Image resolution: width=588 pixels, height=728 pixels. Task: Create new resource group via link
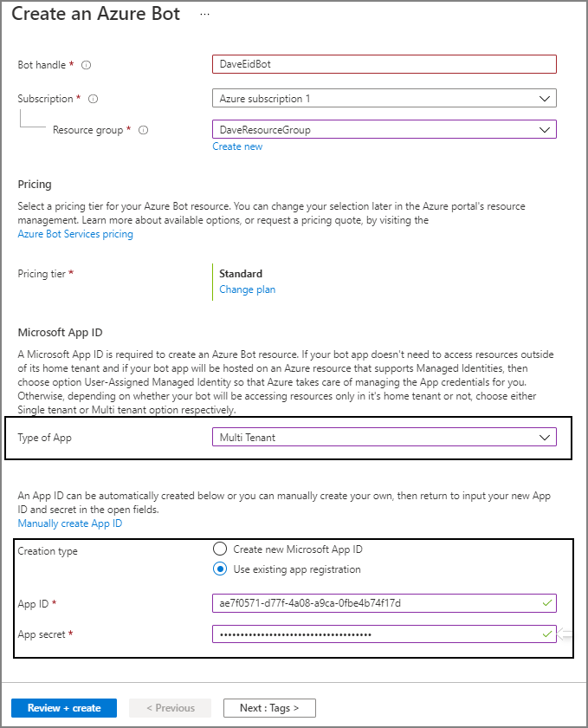(237, 146)
